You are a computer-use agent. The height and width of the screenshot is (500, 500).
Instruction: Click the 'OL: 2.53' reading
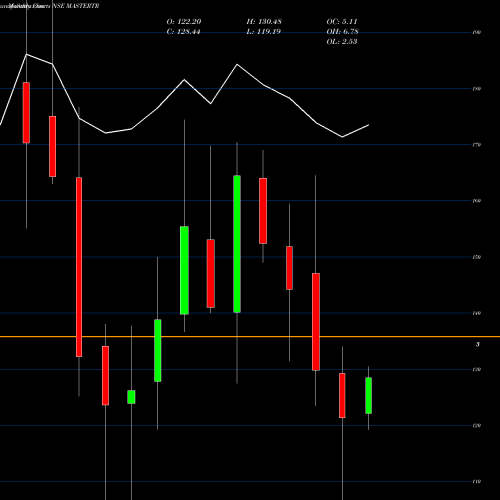point(342,42)
